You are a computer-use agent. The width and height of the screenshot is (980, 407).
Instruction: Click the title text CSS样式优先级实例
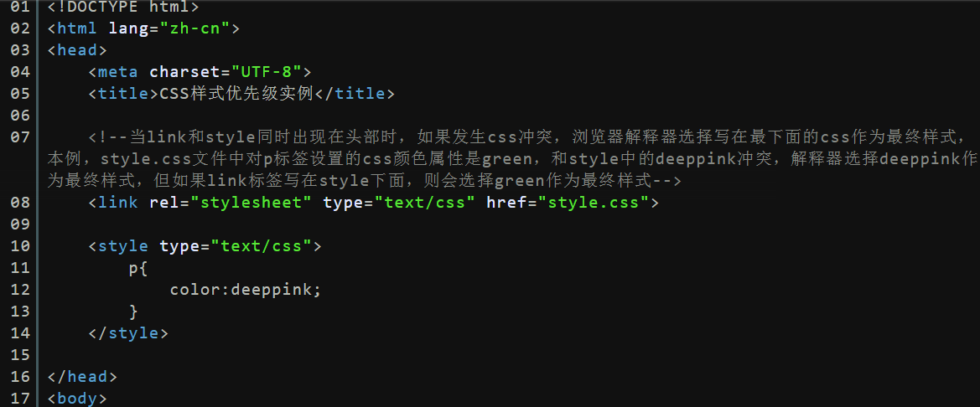(x=236, y=93)
